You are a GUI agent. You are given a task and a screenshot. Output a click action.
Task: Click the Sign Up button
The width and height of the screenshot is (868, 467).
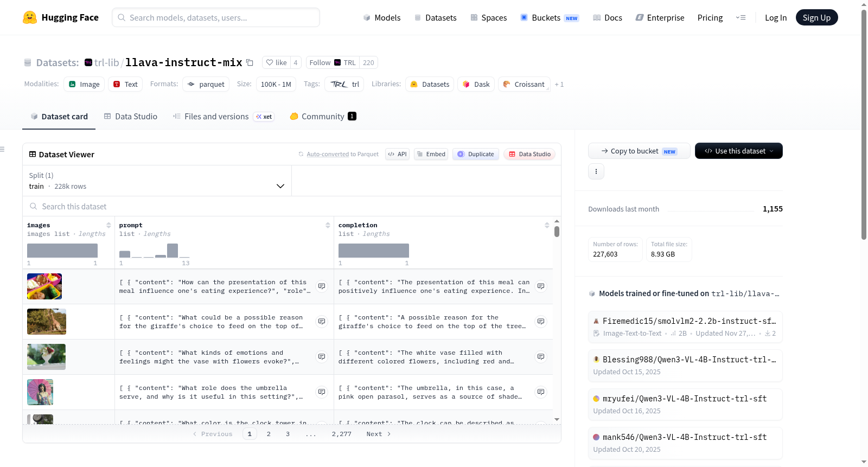[816, 17]
